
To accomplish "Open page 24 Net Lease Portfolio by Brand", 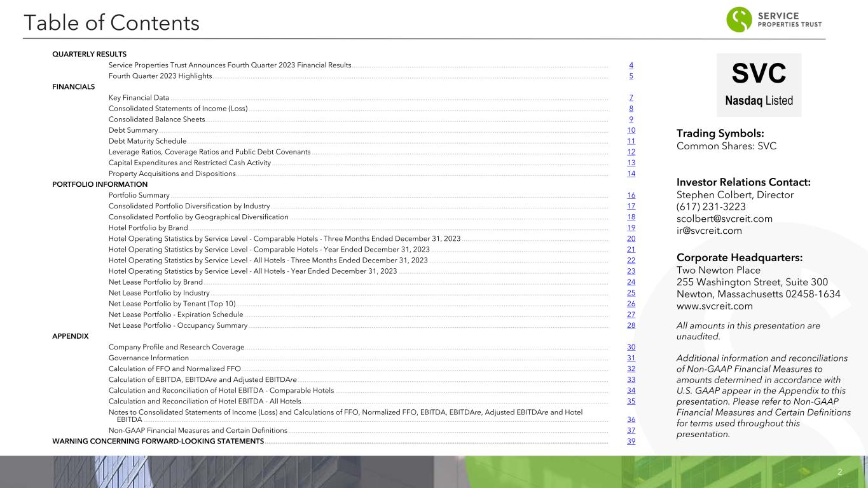I will [x=630, y=282].
